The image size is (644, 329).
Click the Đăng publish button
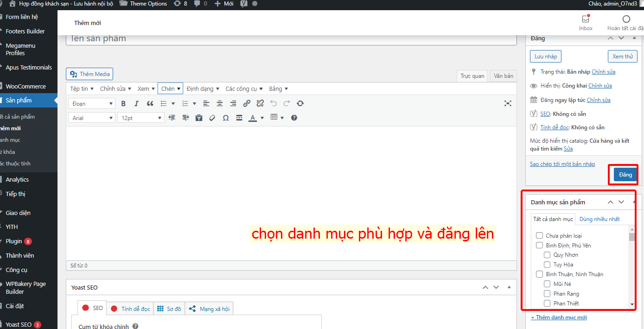[x=625, y=175]
